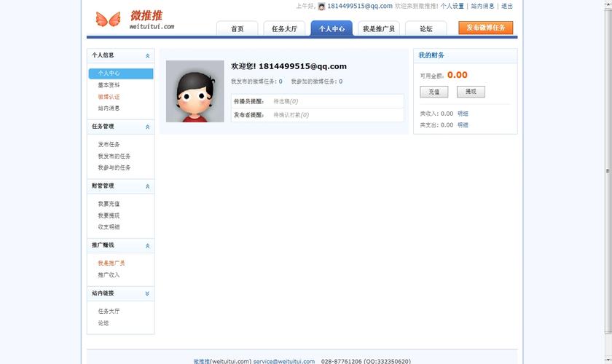Go to the 论坛 tab

(425, 28)
